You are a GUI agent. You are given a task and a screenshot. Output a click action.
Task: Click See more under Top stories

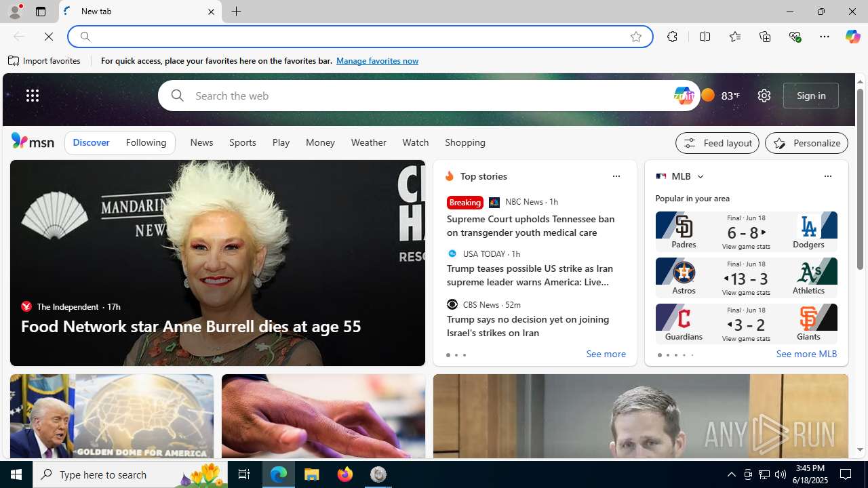606,354
